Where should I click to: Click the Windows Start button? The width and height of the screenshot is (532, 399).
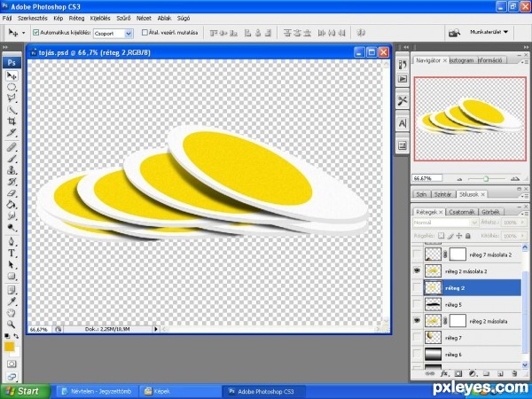26,391
